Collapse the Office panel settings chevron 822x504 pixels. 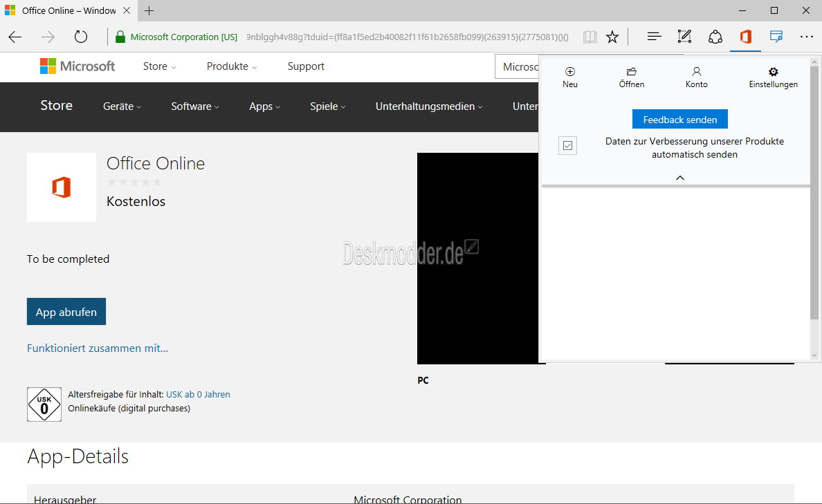click(x=680, y=178)
